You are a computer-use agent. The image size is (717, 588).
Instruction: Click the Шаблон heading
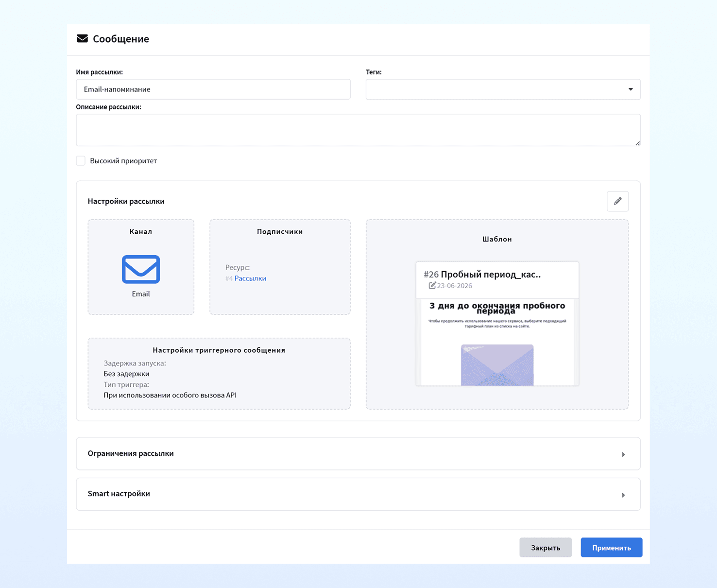pyautogui.click(x=497, y=239)
